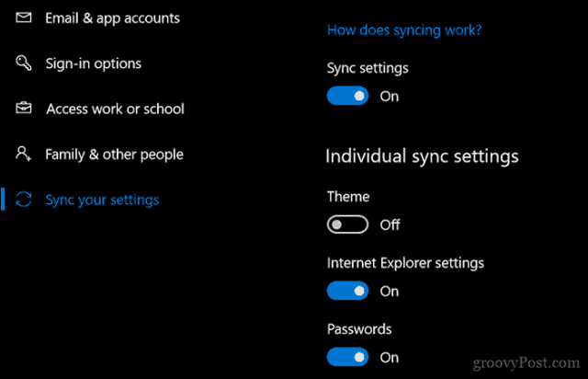Turn off Passwords sync toggle
This screenshot has height=379, width=588.
coord(347,357)
